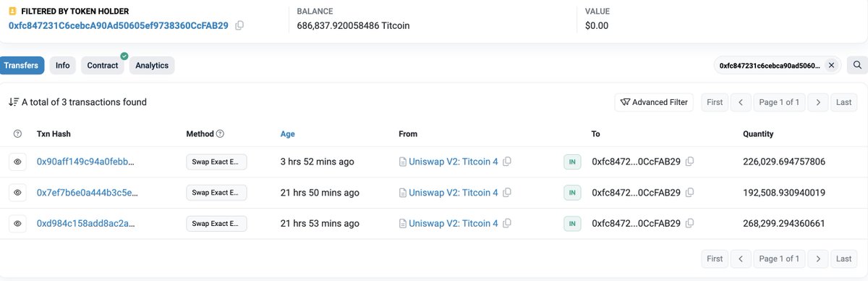Screen dimensions: 868x281
Task: Go to next page in bottom pagination
Action: pos(817,259)
